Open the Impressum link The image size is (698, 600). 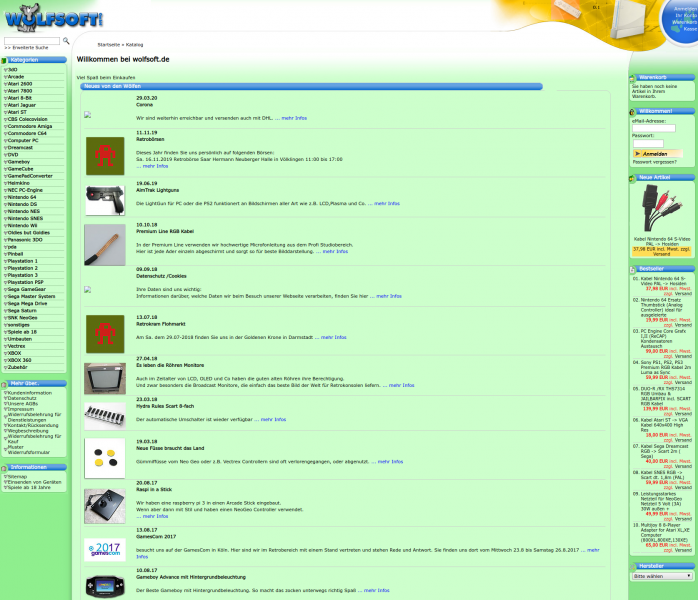point(21,409)
